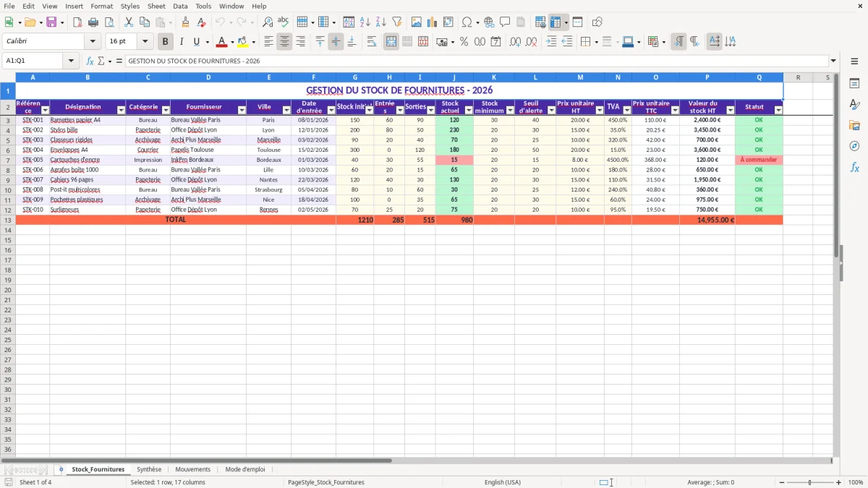This screenshot has height=488, width=868.
Task: Click Export as PDF icon
Action: point(77,22)
